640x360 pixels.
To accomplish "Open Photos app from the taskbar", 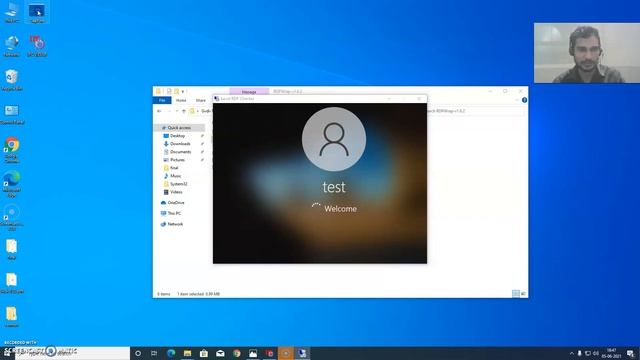I will coord(253,353).
